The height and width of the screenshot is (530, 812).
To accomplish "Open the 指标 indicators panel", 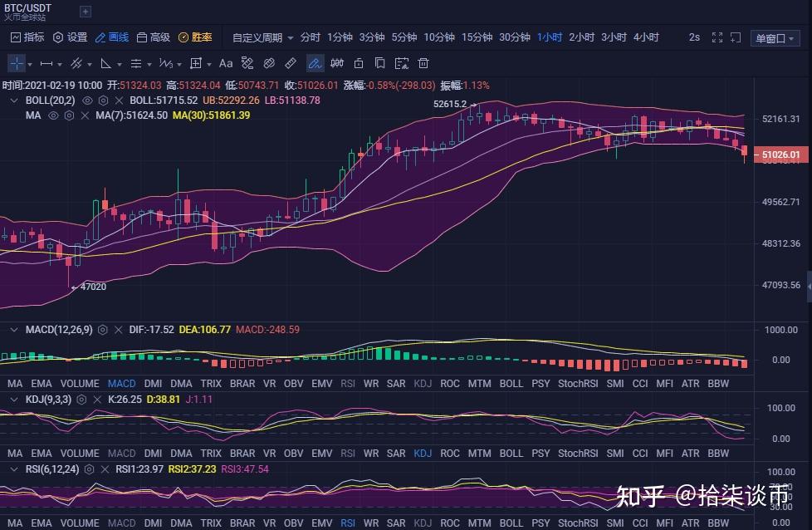I will click(x=25, y=37).
